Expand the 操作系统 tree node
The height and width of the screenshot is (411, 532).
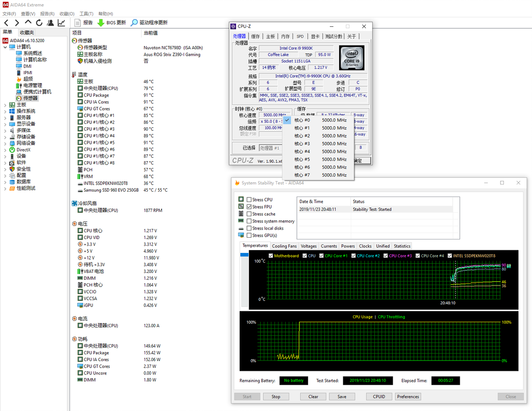click(5, 111)
